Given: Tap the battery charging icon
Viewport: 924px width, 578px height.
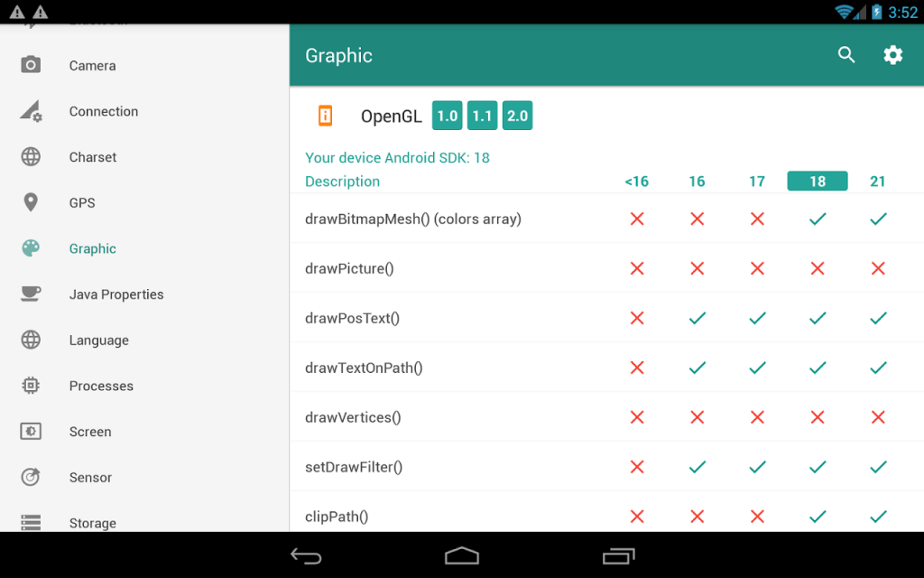Looking at the screenshot, I should [x=877, y=12].
